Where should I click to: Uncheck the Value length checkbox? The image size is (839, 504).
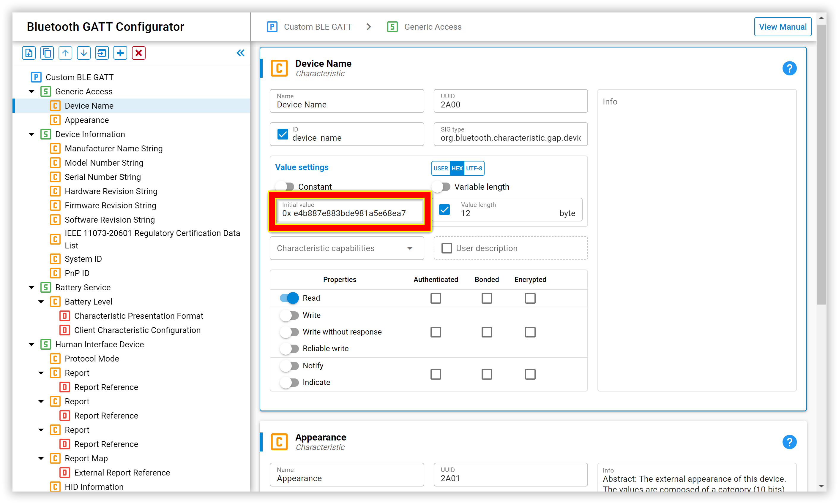pyautogui.click(x=444, y=210)
